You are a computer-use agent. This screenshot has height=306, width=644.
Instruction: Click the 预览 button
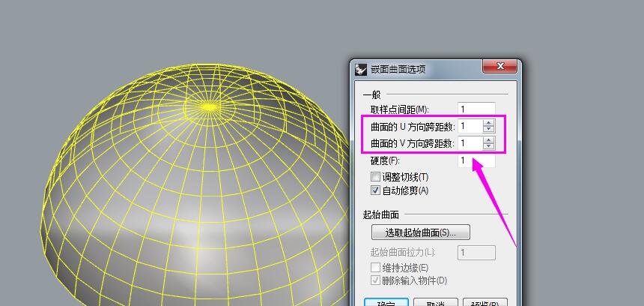coord(485,302)
